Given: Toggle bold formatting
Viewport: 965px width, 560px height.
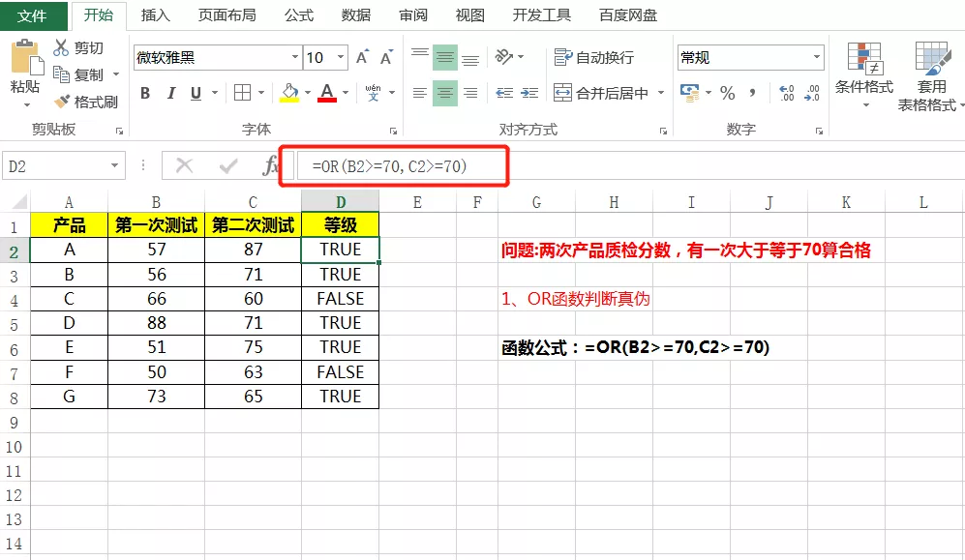Looking at the screenshot, I should coord(145,93).
